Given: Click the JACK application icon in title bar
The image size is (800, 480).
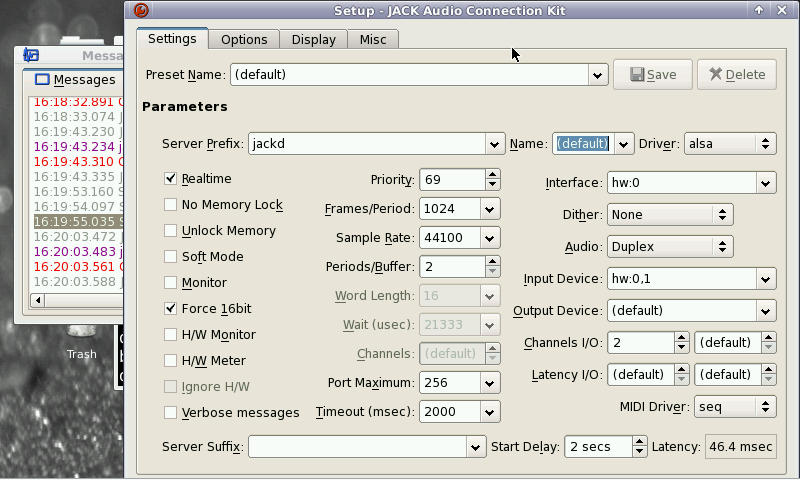Looking at the screenshot, I should (141, 11).
